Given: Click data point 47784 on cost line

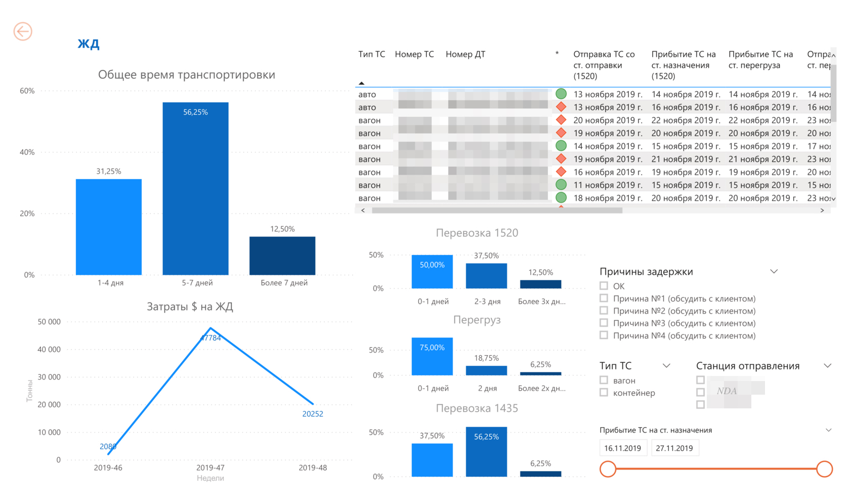Looking at the screenshot, I should 210,328.
